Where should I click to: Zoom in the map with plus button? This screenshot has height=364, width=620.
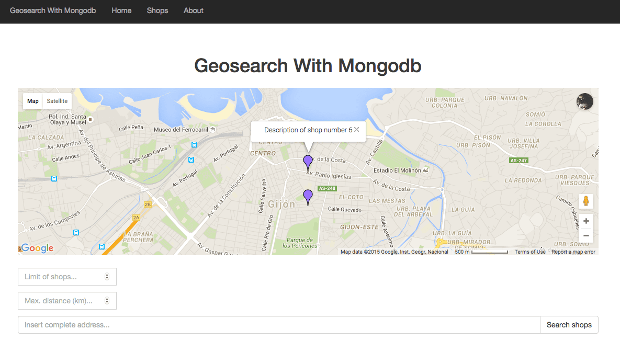click(586, 221)
